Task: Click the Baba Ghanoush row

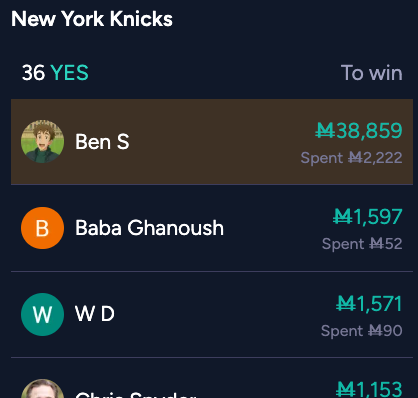Action: (212, 228)
